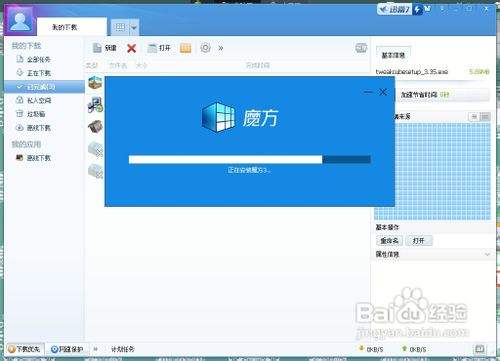Switch block view with the left small toggle

point(474,117)
